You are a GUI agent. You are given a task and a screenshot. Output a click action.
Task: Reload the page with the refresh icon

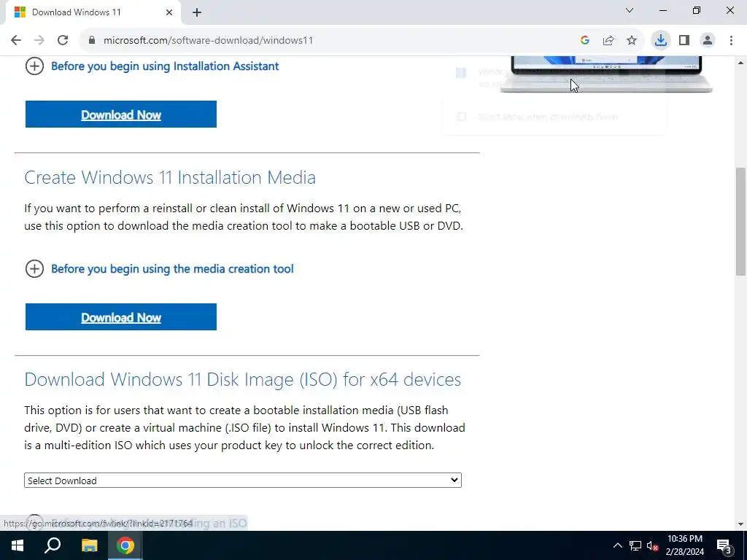pos(63,41)
